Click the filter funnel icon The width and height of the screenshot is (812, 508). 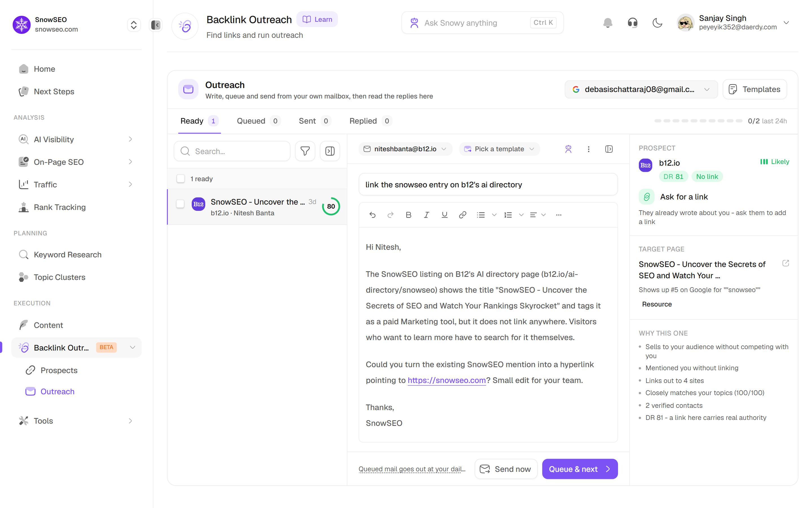[x=305, y=151]
